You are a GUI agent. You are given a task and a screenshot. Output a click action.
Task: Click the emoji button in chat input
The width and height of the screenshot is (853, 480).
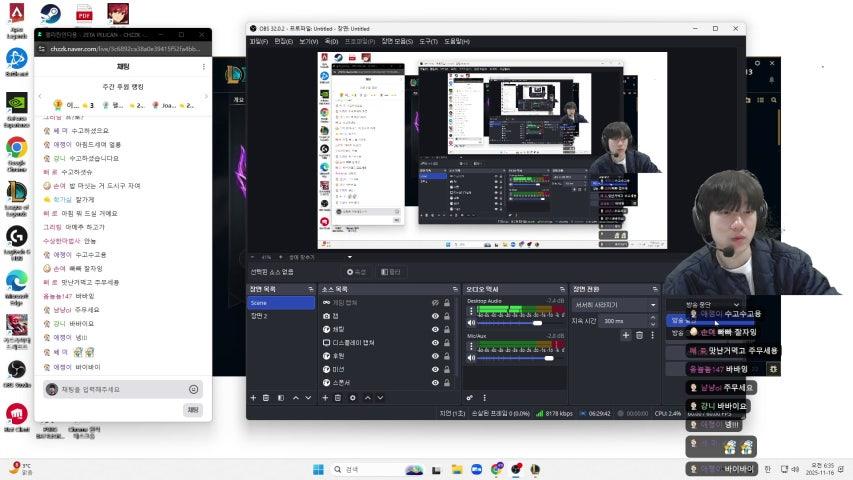pos(193,389)
